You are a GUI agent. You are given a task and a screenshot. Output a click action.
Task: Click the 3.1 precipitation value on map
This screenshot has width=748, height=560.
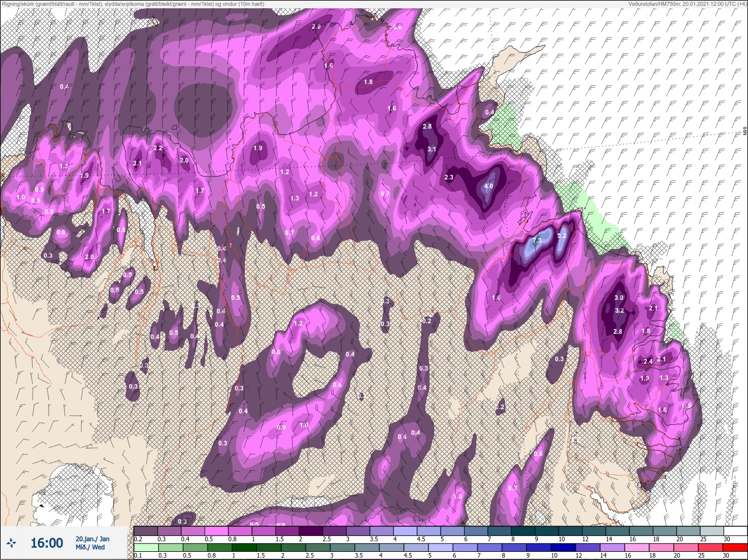click(x=432, y=150)
